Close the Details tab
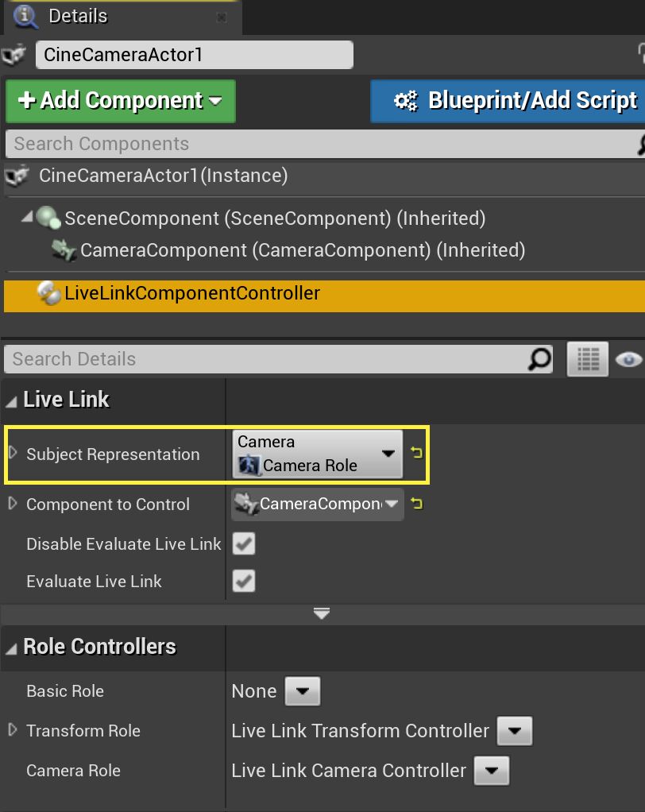 tap(222, 17)
